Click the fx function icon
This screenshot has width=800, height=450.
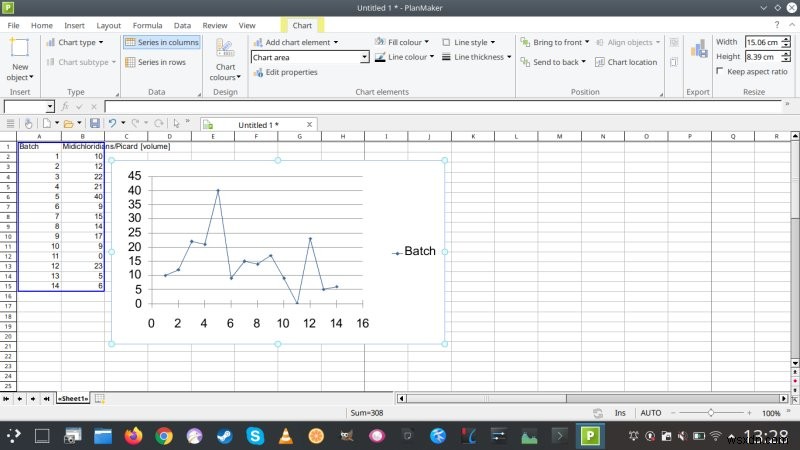pyautogui.click(x=65, y=107)
